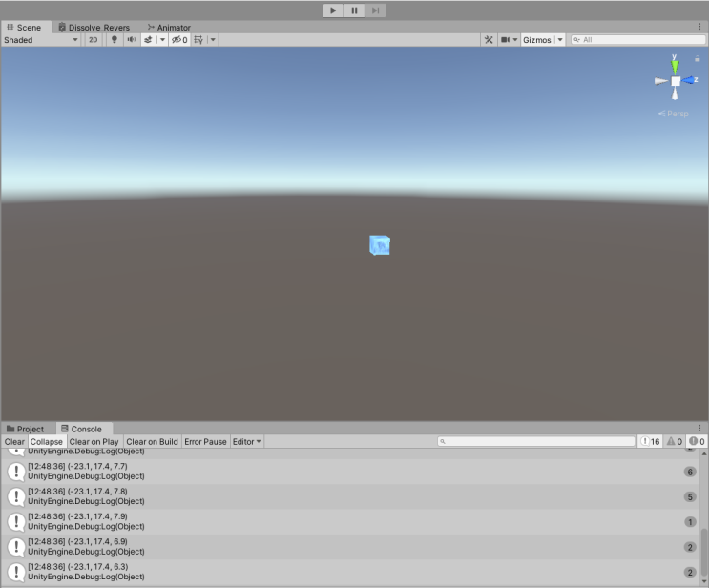Select the log entry (-23.1, 17.4, 7.9)
This screenshot has width=709, height=588.
click(349, 522)
